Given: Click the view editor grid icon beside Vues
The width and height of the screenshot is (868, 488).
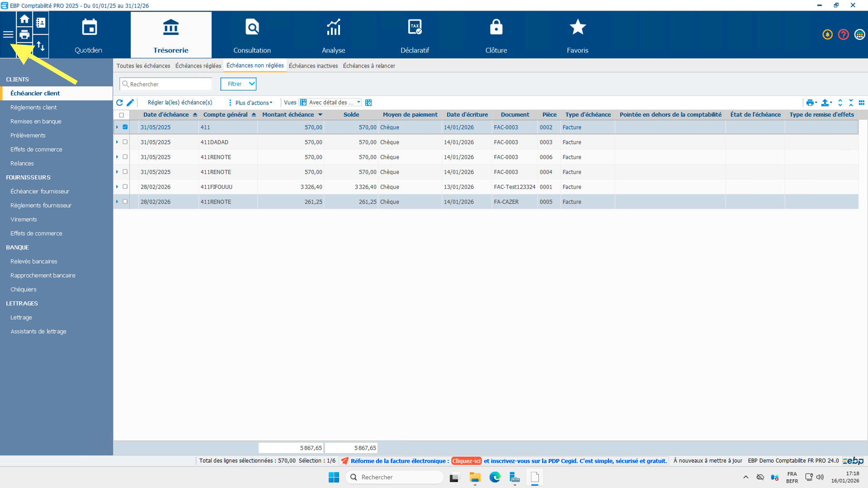Looking at the screenshot, I should (x=368, y=103).
